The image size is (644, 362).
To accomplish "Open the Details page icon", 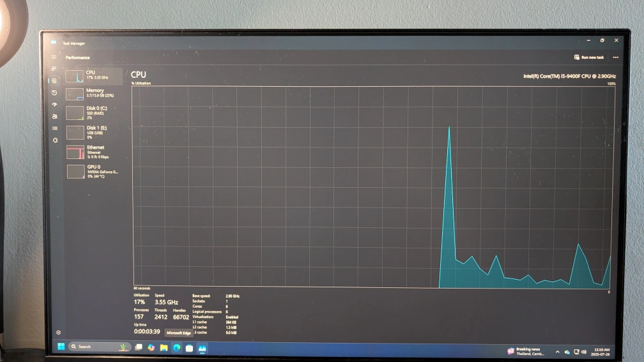I will [x=54, y=128].
